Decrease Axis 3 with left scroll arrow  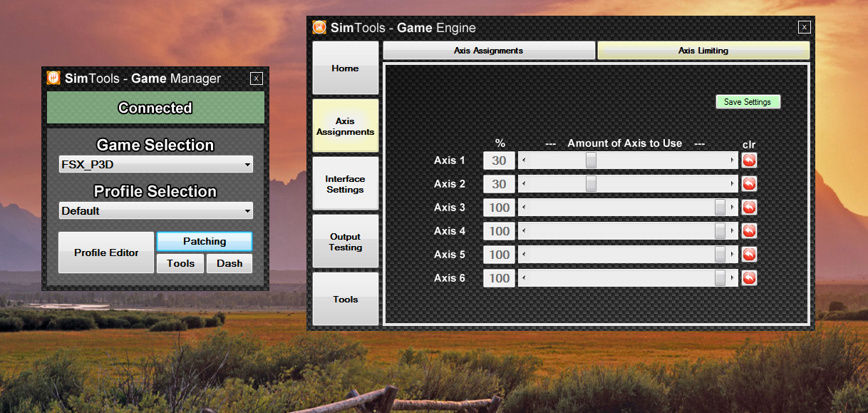coord(525,208)
